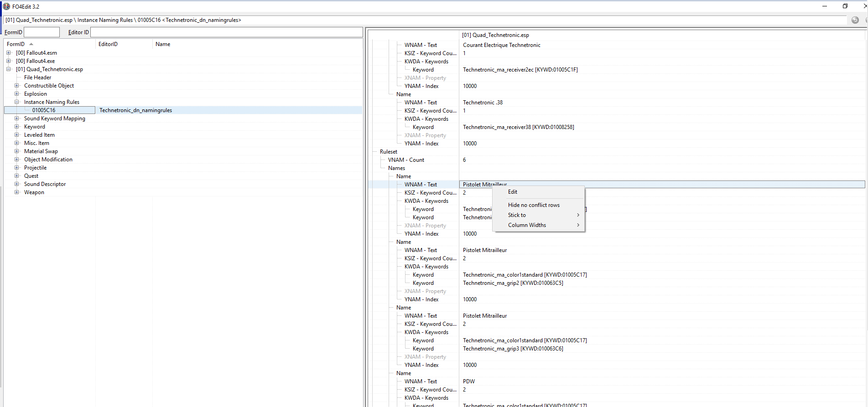Select the Ruleset row in record view

[x=389, y=152]
